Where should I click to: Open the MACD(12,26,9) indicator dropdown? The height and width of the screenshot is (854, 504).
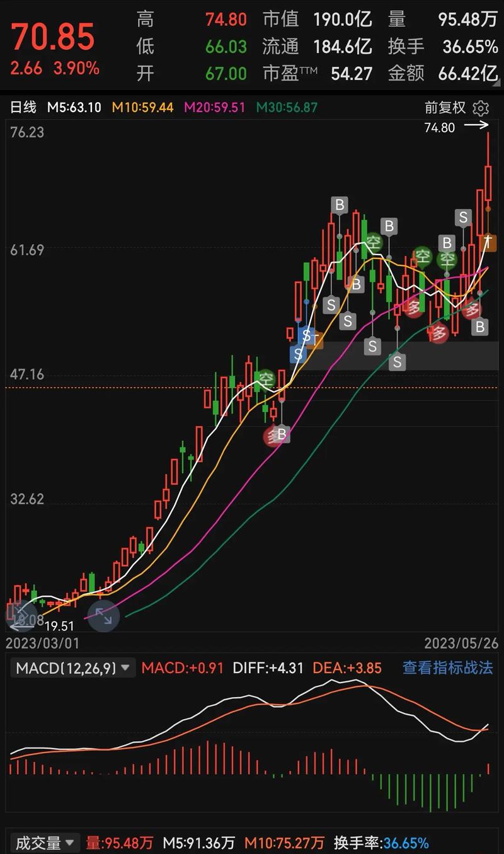tap(72, 668)
